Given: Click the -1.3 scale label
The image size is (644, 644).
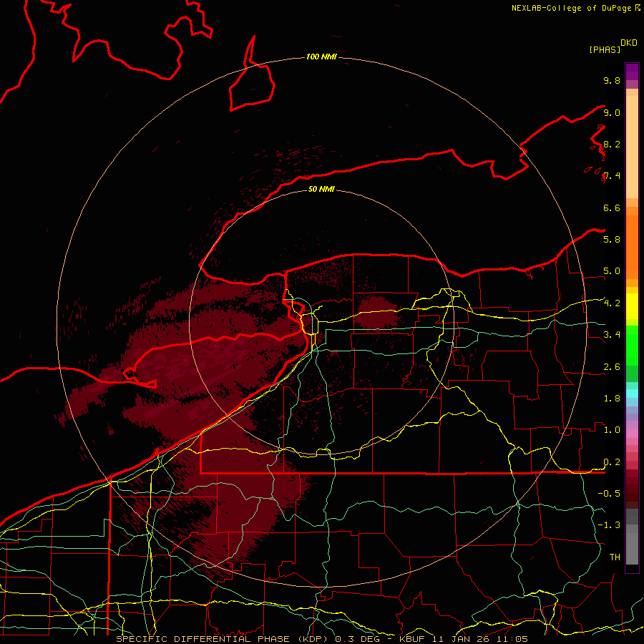Looking at the screenshot, I should (609, 525).
